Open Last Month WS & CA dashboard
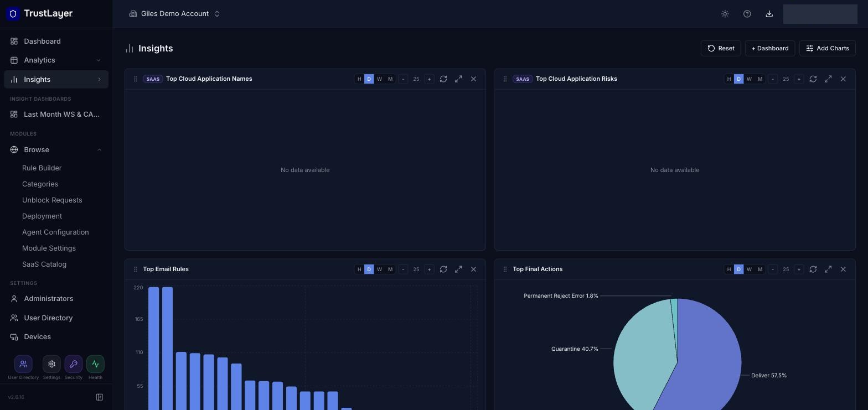The image size is (868, 410). (x=56, y=115)
